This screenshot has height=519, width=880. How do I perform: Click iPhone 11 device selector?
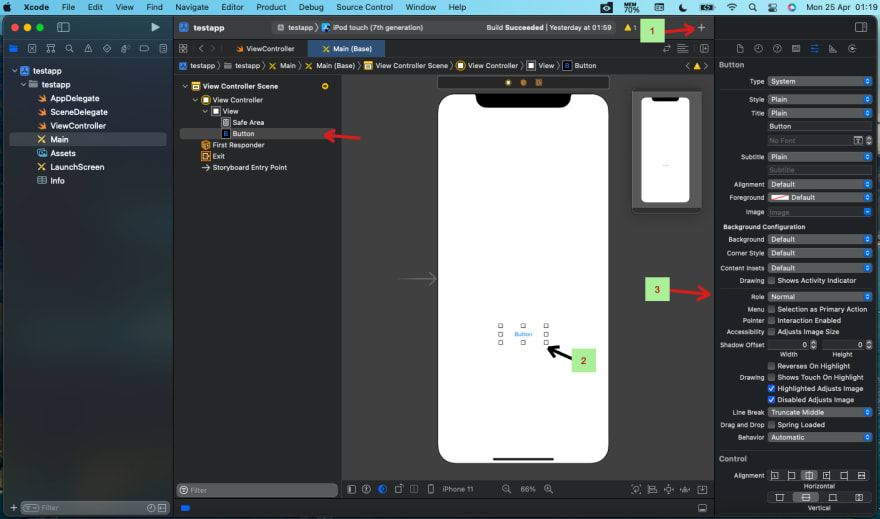[457, 489]
